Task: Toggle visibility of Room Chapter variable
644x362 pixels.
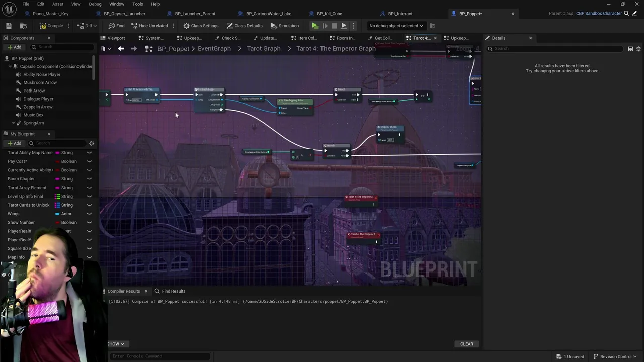Action: (x=89, y=179)
